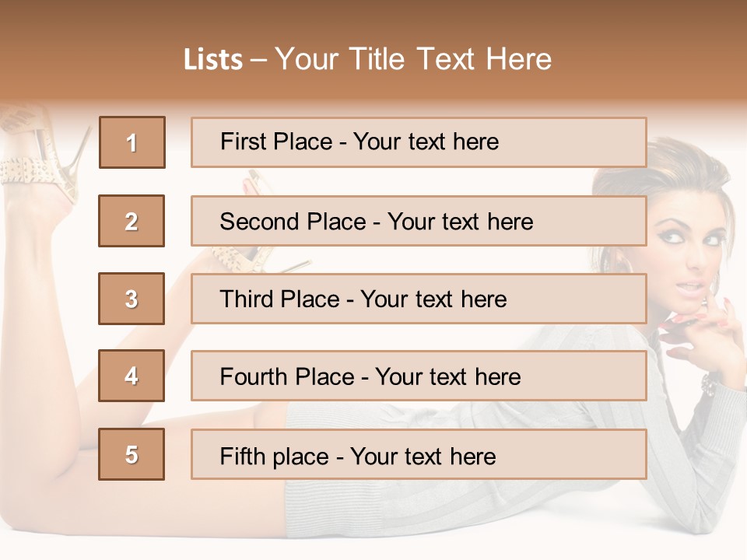
Task: Click the Third Place text box
Action: (x=419, y=299)
